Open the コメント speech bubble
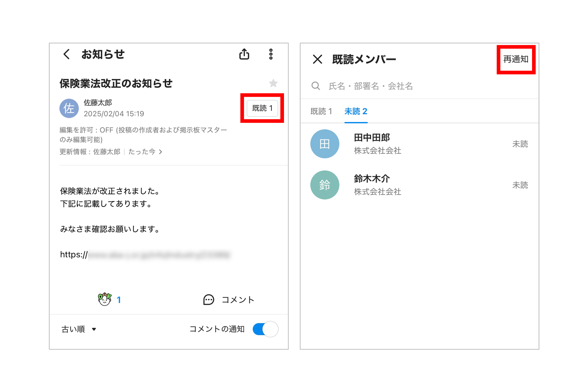588x392 pixels. [x=208, y=300]
